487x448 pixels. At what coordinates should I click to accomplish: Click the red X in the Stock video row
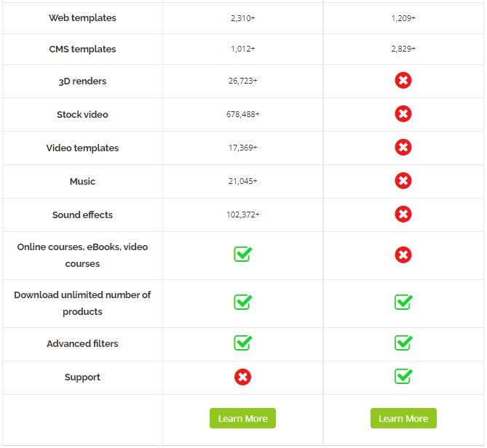(x=403, y=114)
